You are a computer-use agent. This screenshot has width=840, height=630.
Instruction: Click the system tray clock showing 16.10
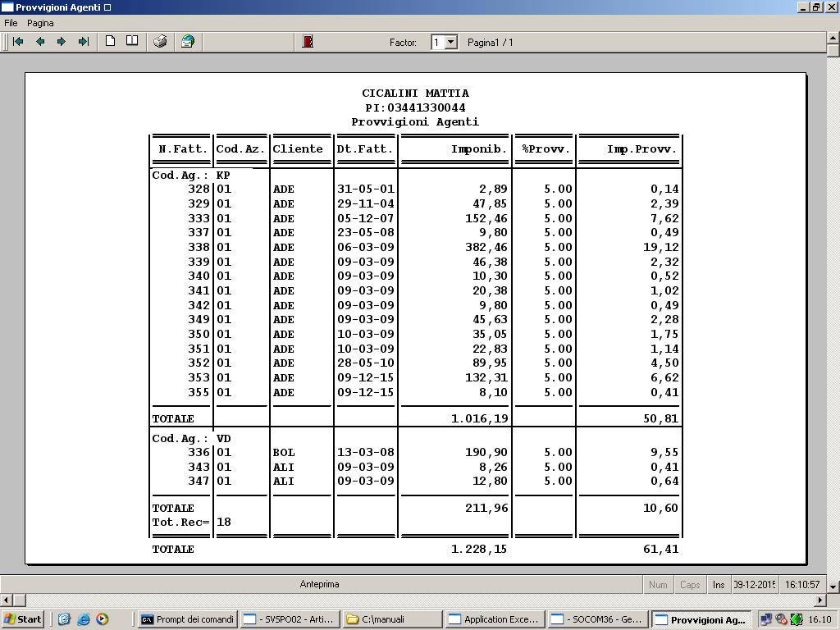pyautogui.click(x=819, y=620)
